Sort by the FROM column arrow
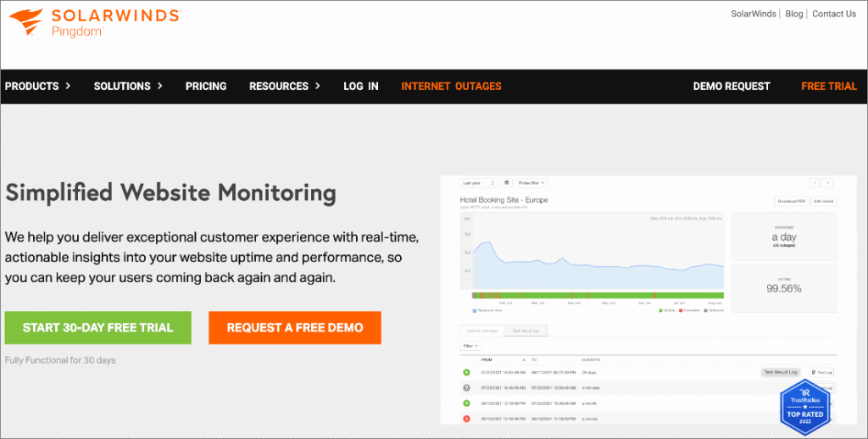This screenshot has width=868, height=439. pyautogui.click(x=524, y=360)
